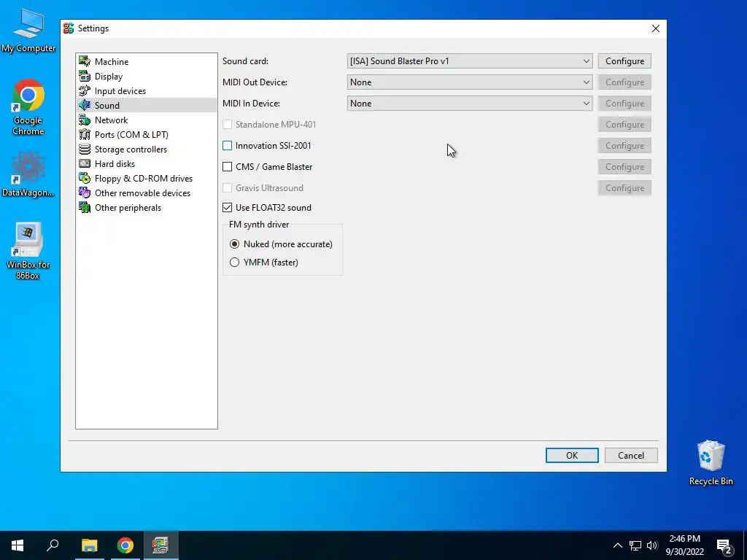Select Machine settings category
This screenshot has width=747, height=560.
[146, 61]
